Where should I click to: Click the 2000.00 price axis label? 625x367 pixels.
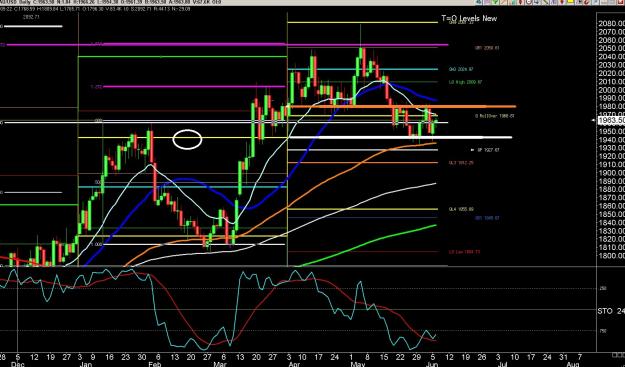[611, 90]
